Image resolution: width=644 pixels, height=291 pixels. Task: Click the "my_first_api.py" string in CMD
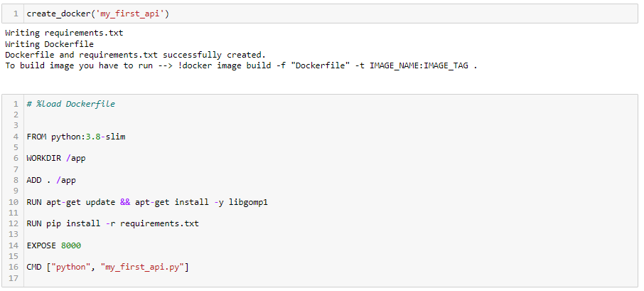click(x=142, y=267)
